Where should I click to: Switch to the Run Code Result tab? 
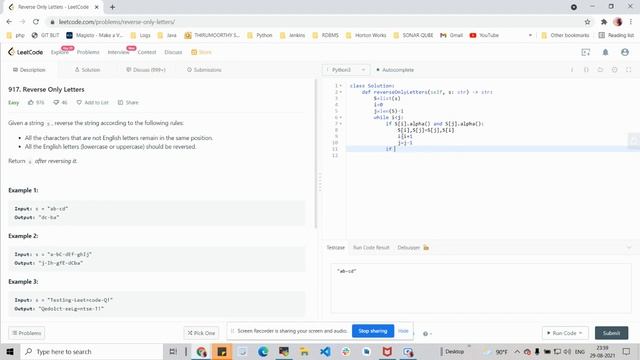371,247
